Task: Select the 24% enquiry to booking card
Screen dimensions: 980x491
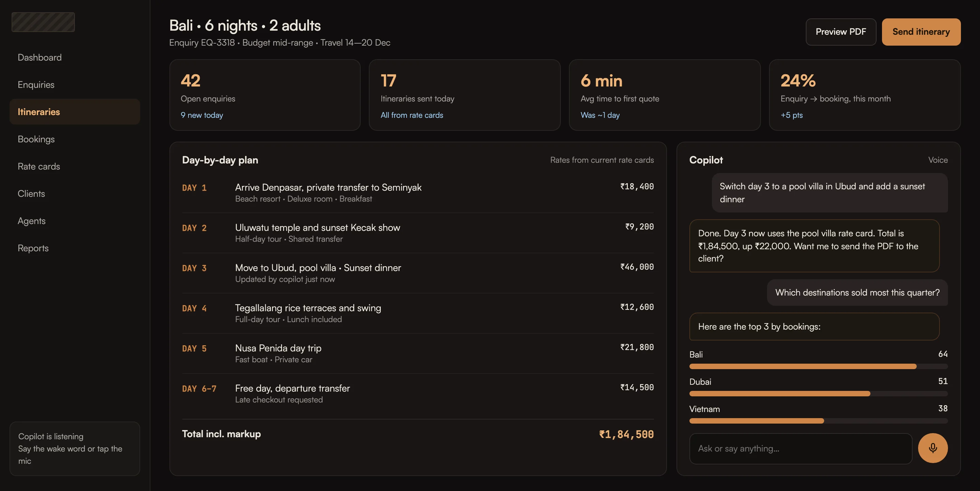Action: (865, 95)
